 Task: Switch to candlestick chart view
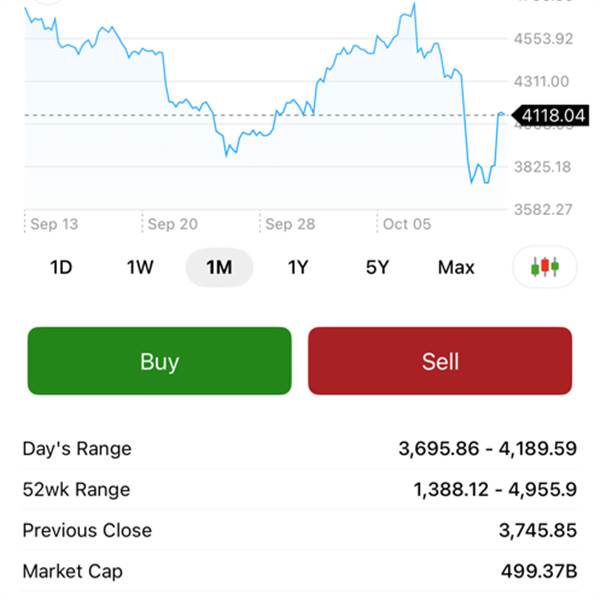tap(545, 267)
